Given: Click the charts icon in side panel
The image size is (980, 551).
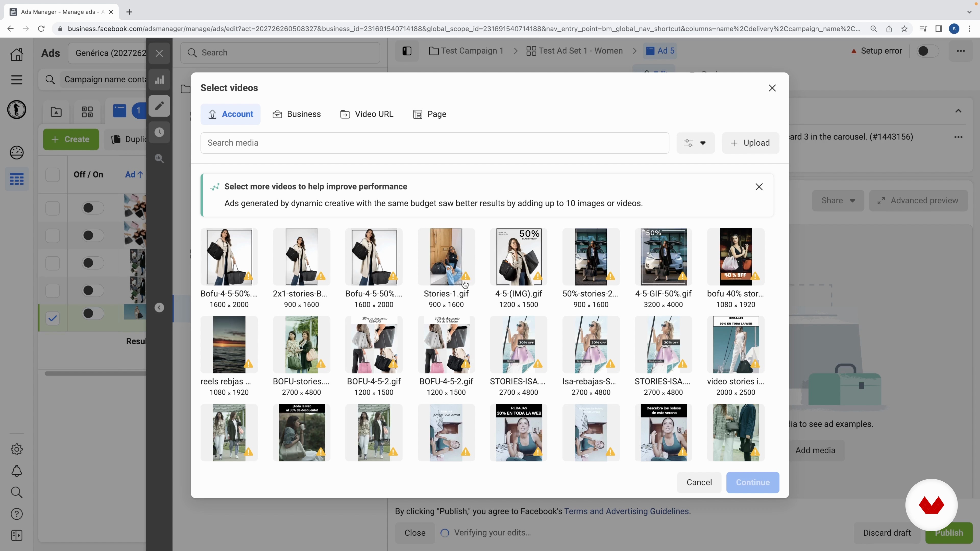Looking at the screenshot, I should pyautogui.click(x=160, y=80).
